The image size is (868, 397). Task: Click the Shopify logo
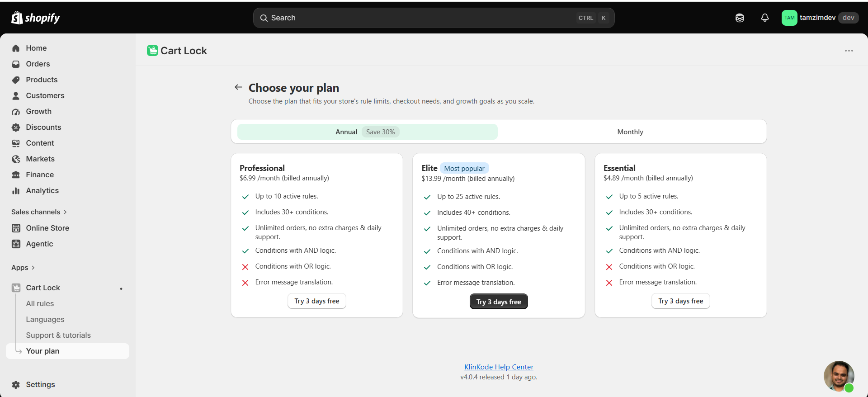pos(36,18)
